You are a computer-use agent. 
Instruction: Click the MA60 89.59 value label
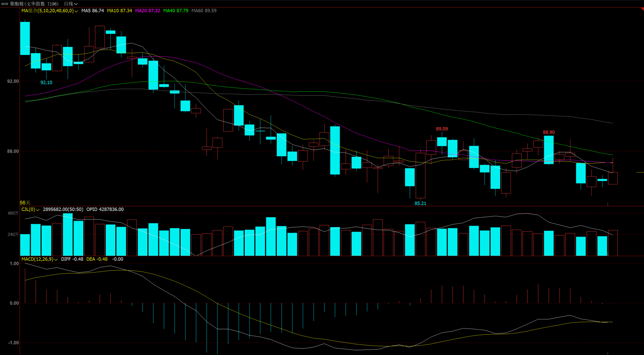pyautogui.click(x=204, y=11)
